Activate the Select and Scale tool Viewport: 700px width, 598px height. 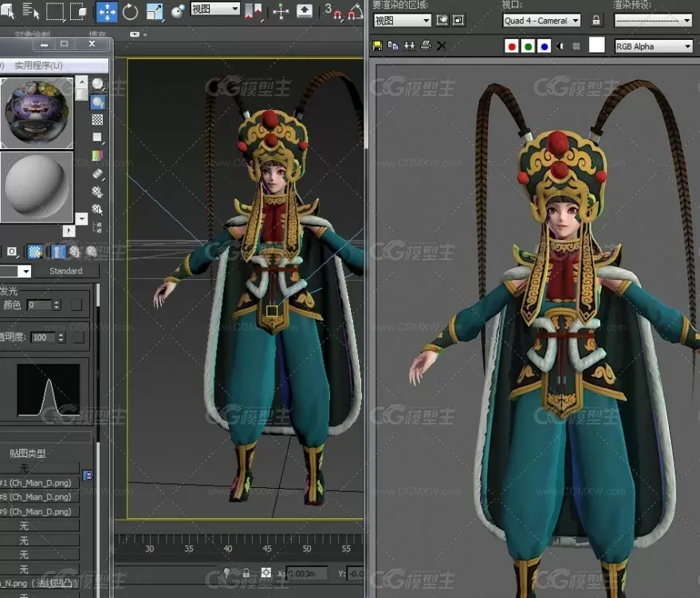(x=155, y=12)
